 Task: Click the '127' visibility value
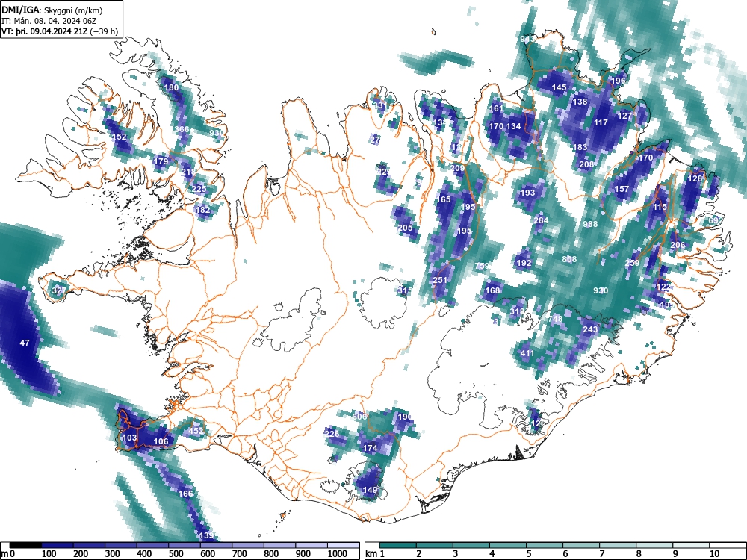(x=624, y=116)
